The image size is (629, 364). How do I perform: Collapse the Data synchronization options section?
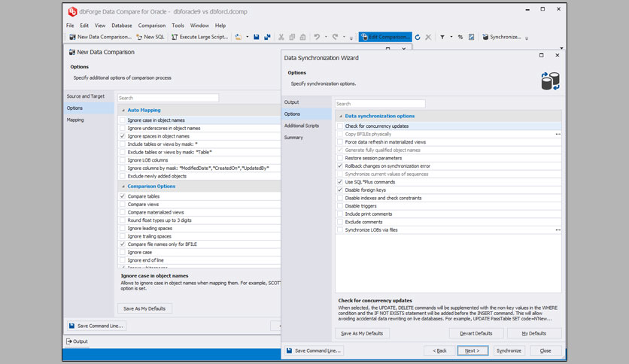click(x=341, y=117)
